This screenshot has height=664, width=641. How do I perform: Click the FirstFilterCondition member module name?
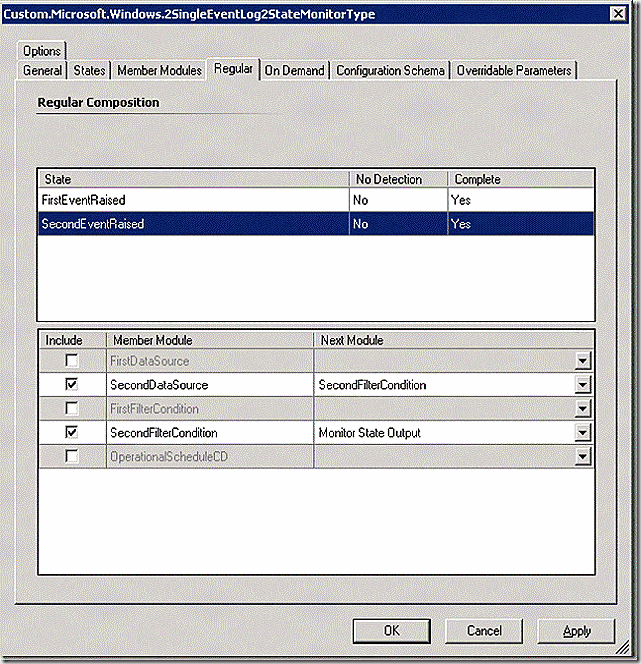click(154, 409)
